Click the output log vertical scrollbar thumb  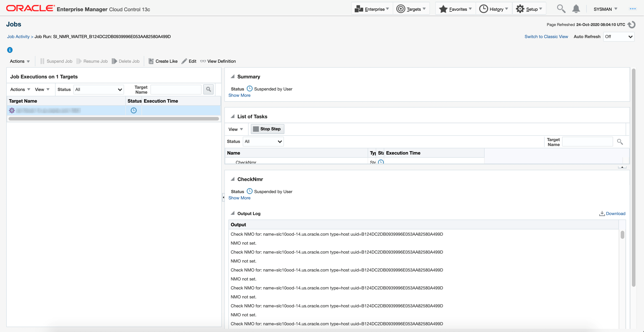point(622,235)
